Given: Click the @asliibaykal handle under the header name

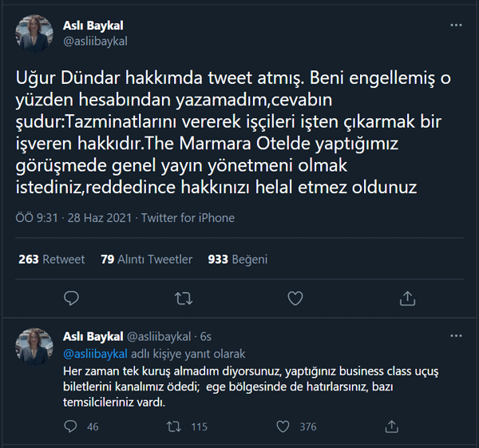Looking at the screenshot, I should pos(95,41).
